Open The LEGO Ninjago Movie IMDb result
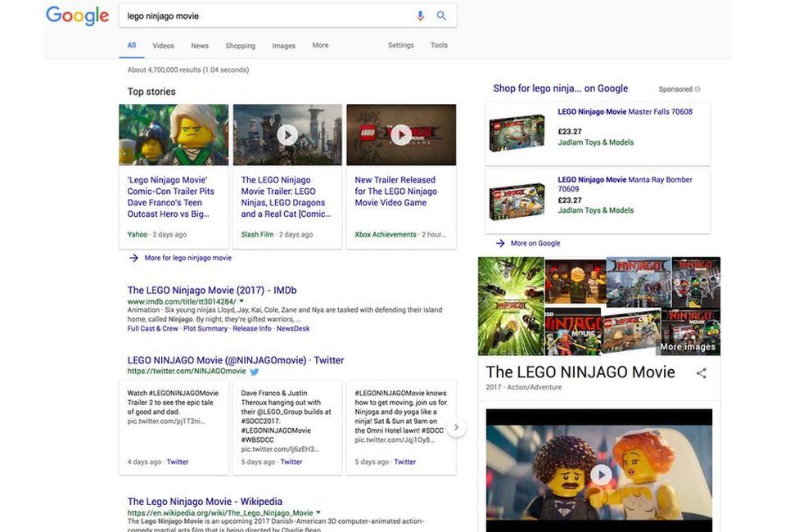Viewport: 799px width, 532px height. pyautogui.click(x=211, y=289)
